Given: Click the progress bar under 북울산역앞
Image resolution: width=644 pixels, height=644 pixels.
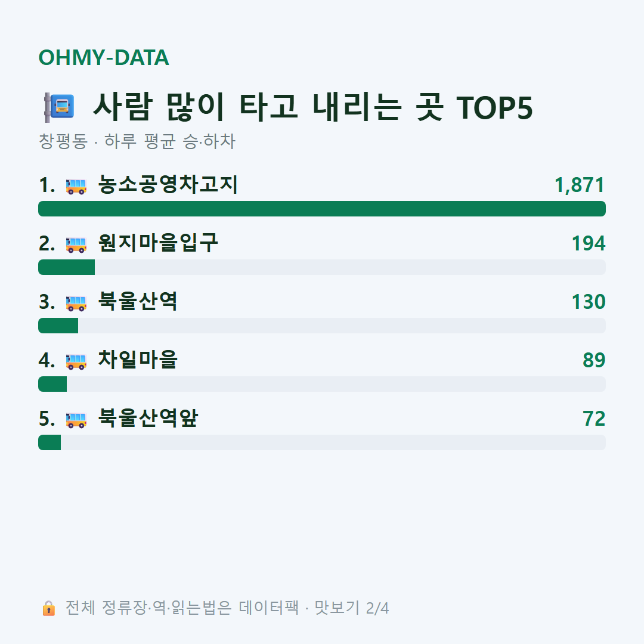Looking at the screenshot, I should click(x=322, y=442).
